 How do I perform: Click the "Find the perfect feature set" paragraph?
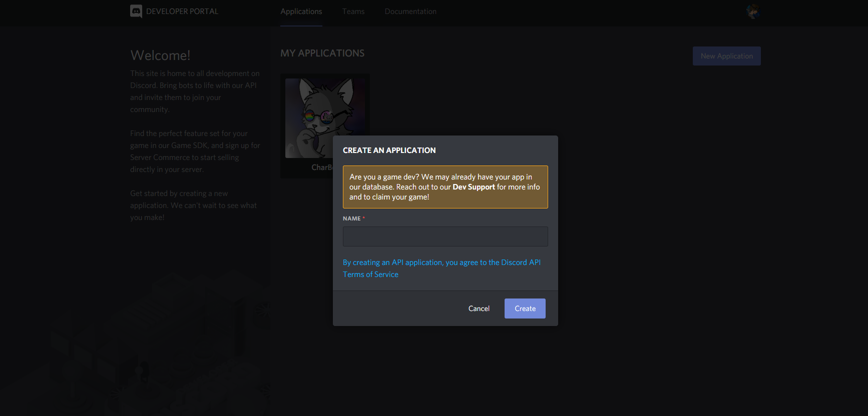point(195,151)
